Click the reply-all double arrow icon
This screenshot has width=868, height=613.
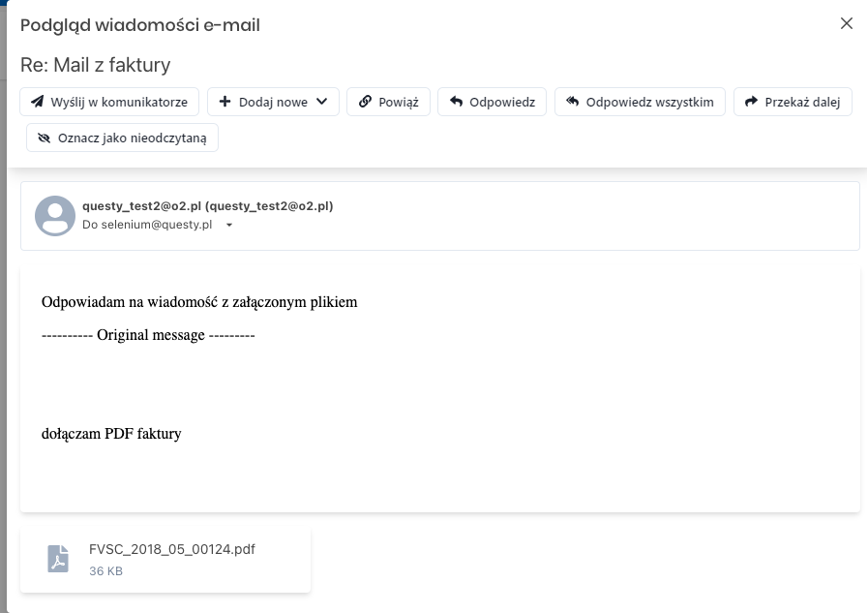point(573,102)
